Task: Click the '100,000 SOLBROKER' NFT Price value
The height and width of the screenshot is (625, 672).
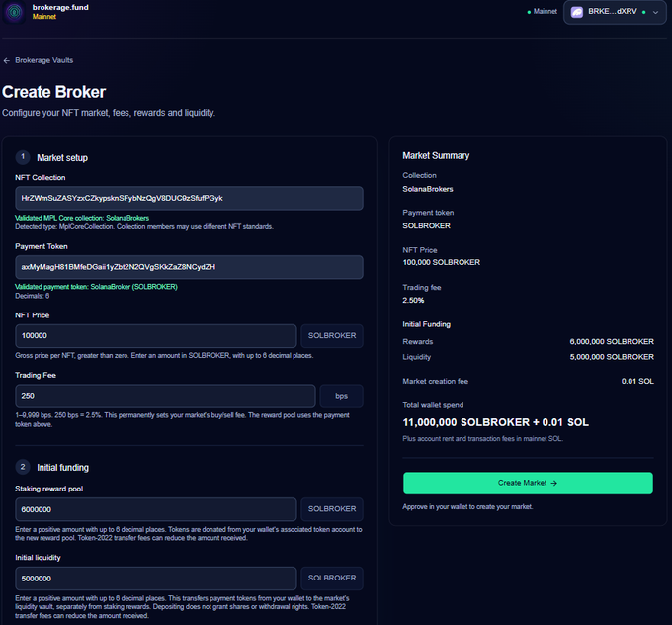Action: [x=442, y=262]
